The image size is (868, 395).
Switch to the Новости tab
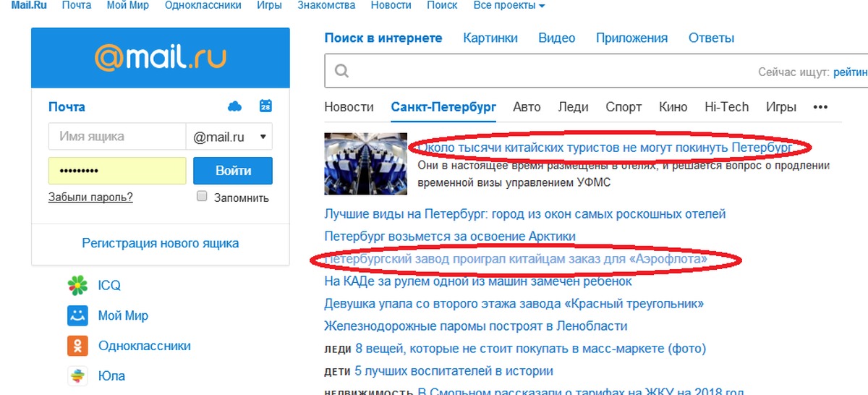point(349,107)
